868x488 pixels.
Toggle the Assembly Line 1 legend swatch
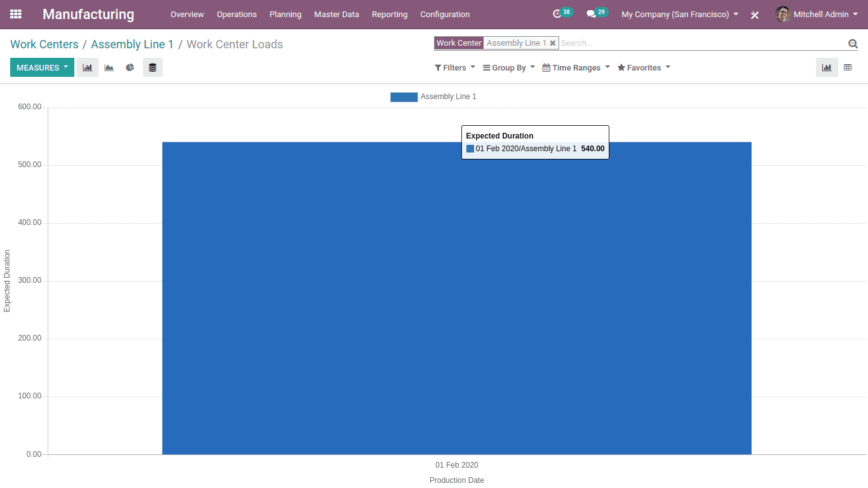tap(404, 97)
